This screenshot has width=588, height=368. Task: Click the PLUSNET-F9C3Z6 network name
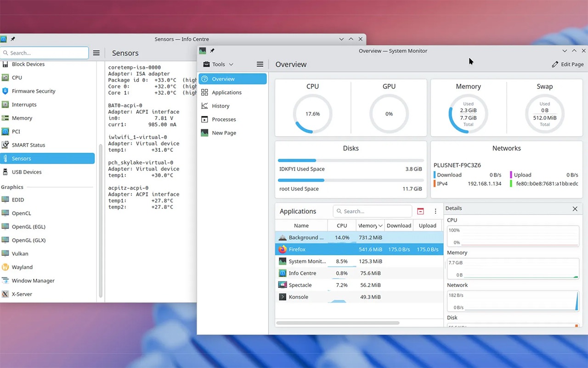[457, 165]
